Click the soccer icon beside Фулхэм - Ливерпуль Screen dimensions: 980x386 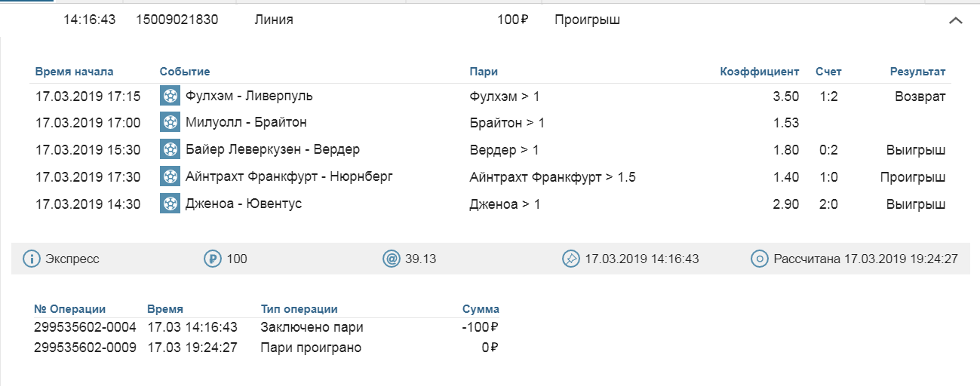[171, 96]
